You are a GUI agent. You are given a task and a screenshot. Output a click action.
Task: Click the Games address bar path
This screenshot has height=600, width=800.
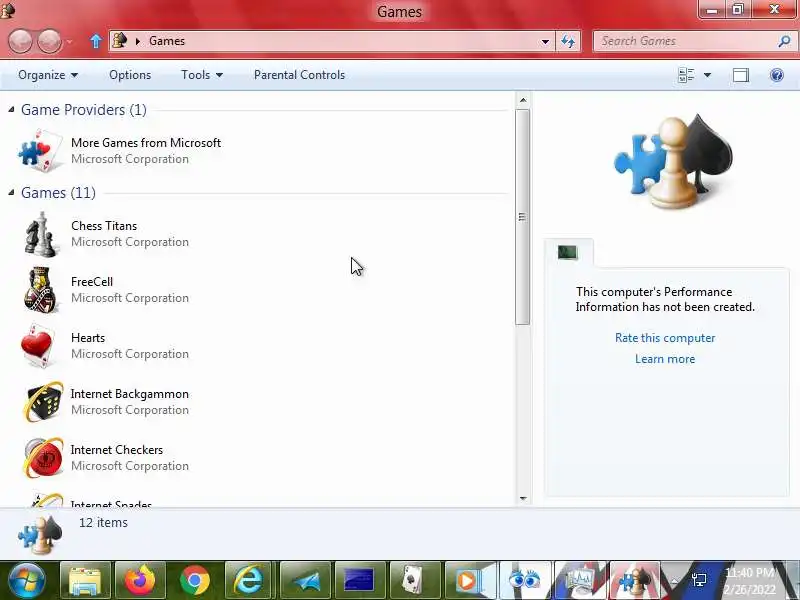pos(167,41)
